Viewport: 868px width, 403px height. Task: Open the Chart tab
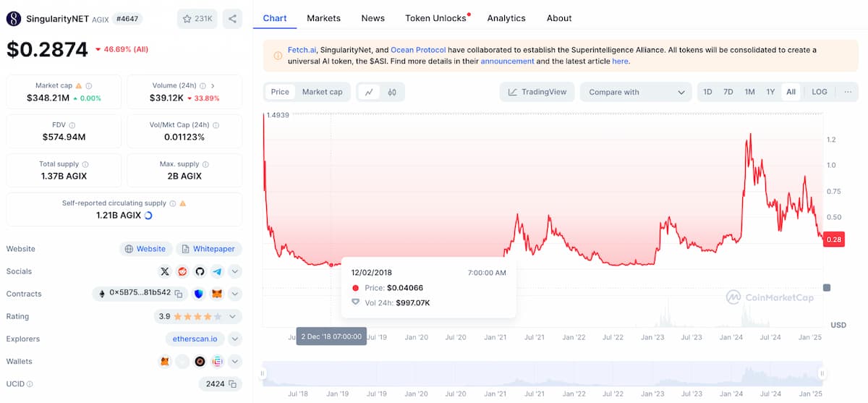click(x=275, y=18)
